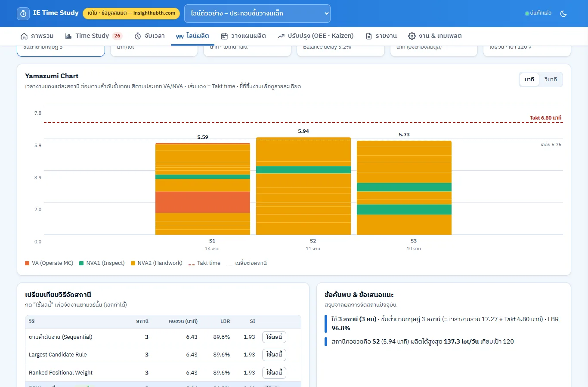Click the trend arrow icon for ปรับปรุง

click(x=281, y=36)
